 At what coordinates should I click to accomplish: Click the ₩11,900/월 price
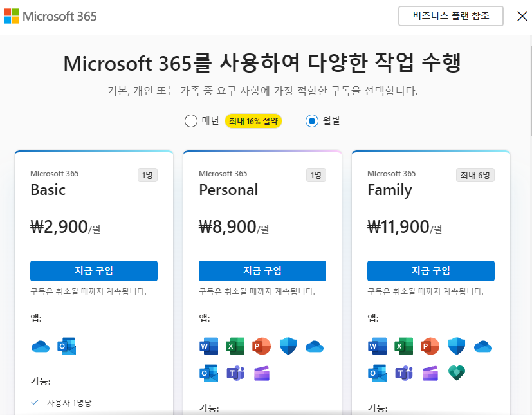click(x=405, y=226)
